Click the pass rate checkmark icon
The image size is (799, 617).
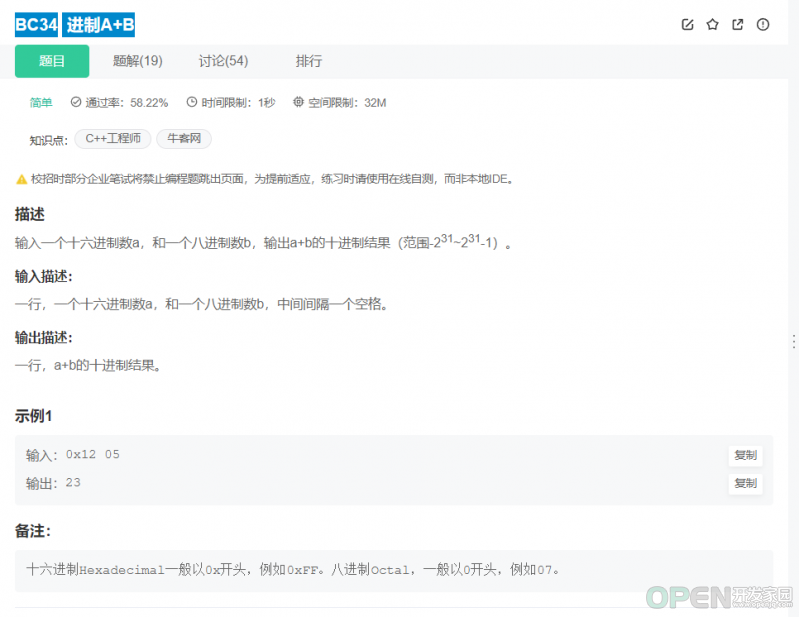coord(76,102)
